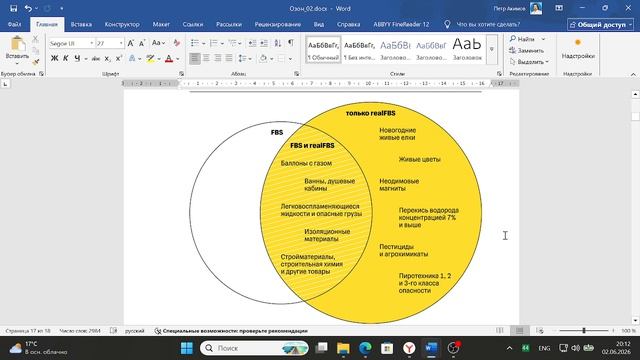
Task: Increase indent in the paragraph group
Action: tap(264, 43)
